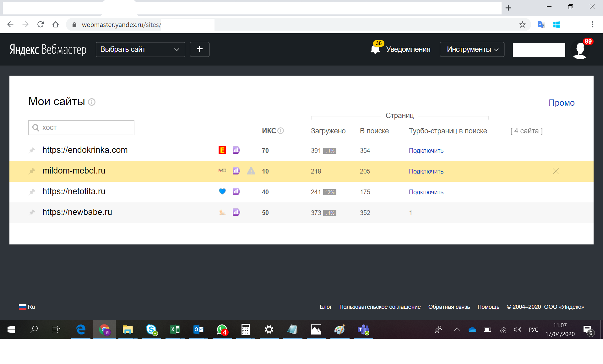Image resolution: width=603 pixels, height=364 pixels.
Task: Open language selector Ru in footer
Action: (x=27, y=307)
